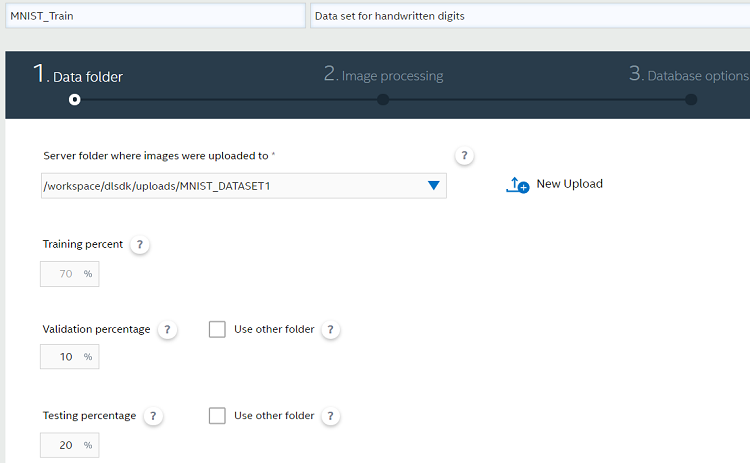Open Validation percentage help icon
The width and height of the screenshot is (750, 463).
click(x=167, y=330)
